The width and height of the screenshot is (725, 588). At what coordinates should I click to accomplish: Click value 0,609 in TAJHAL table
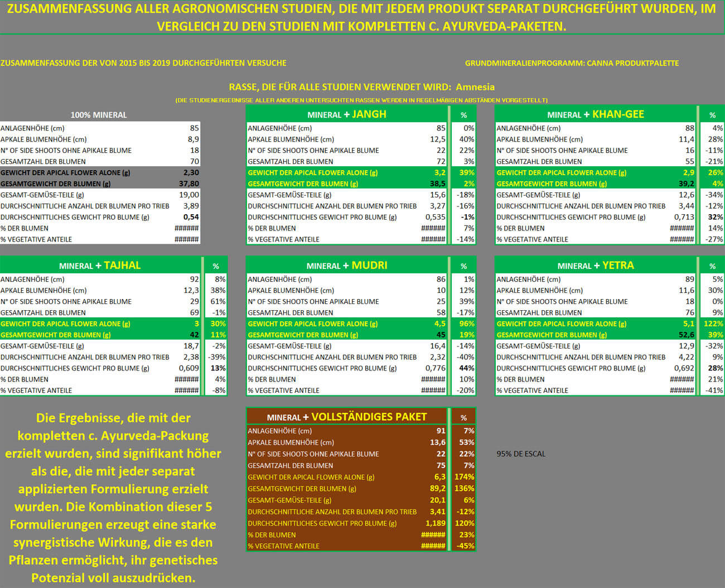tap(188, 368)
